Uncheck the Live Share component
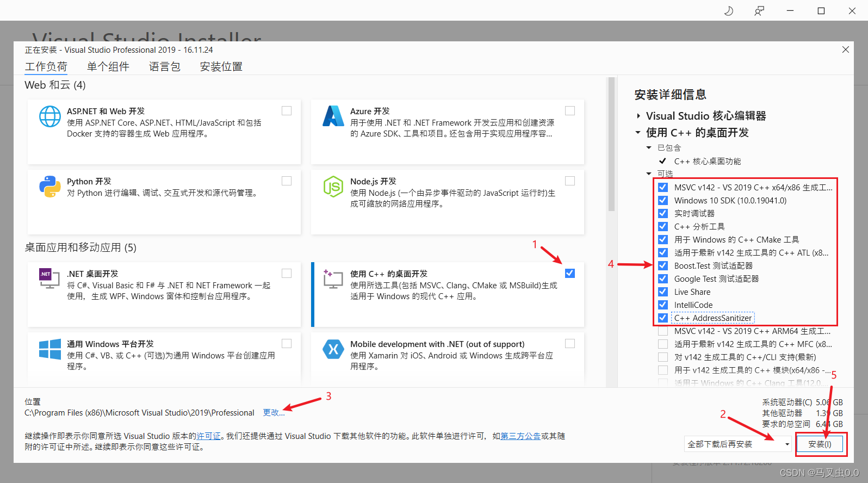868x483 pixels. tap(663, 292)
